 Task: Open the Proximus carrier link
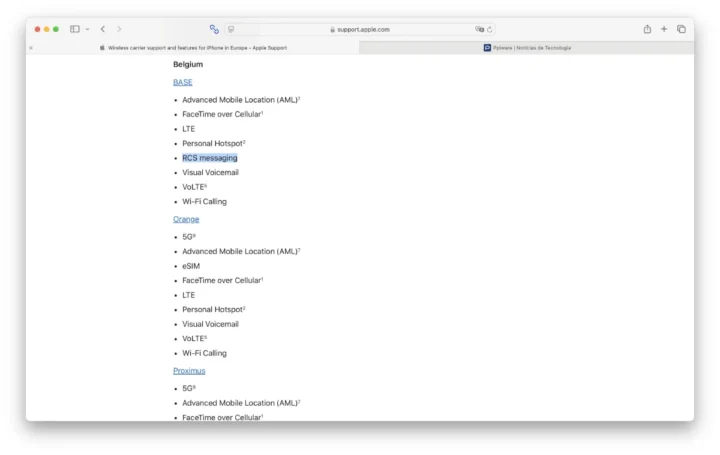pos(189,371)
